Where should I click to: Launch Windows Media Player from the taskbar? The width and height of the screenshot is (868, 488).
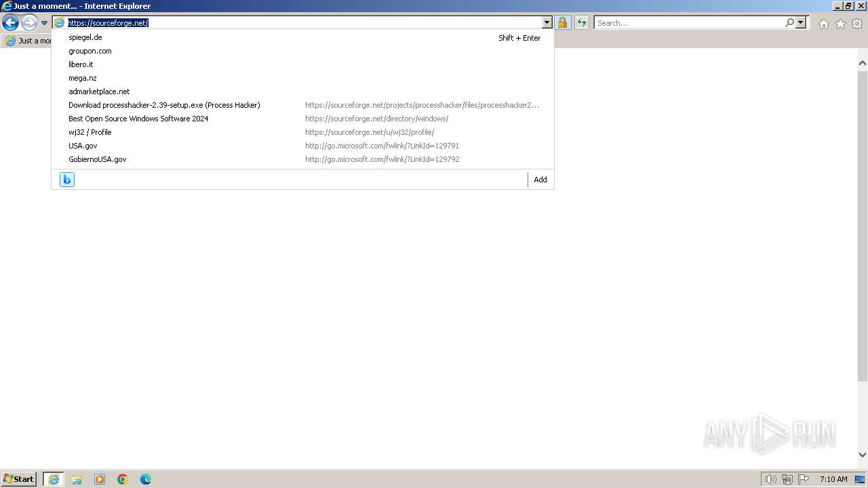(x=100, y=479)
